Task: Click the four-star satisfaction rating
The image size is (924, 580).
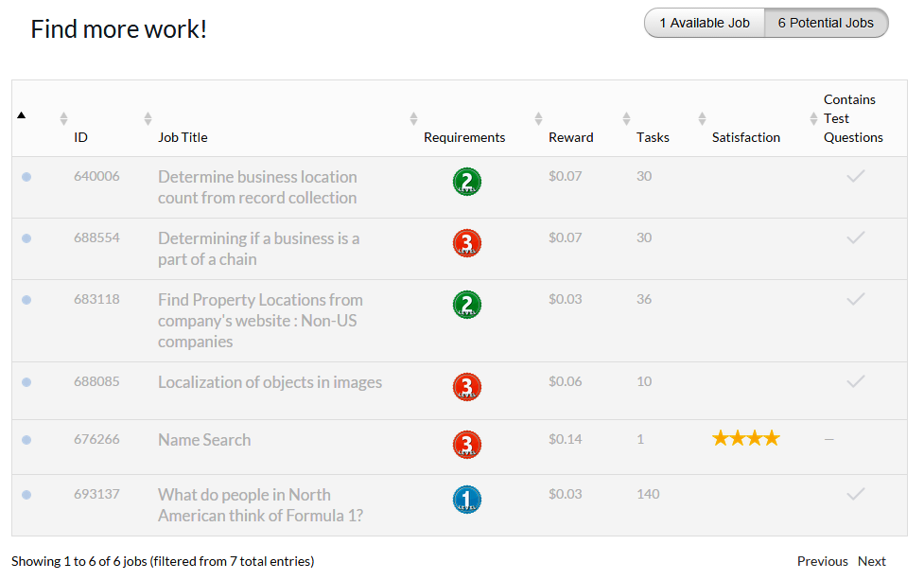Action: (745, 438)
